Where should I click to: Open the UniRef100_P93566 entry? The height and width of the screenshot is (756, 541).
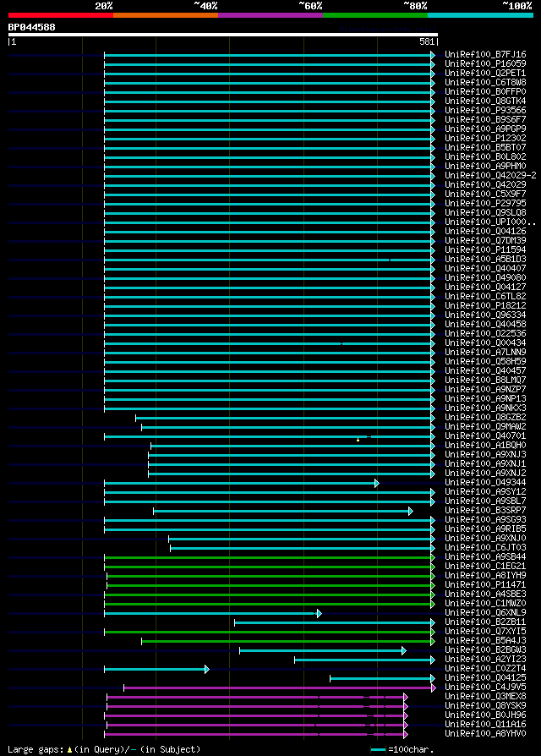coord(485,111)
